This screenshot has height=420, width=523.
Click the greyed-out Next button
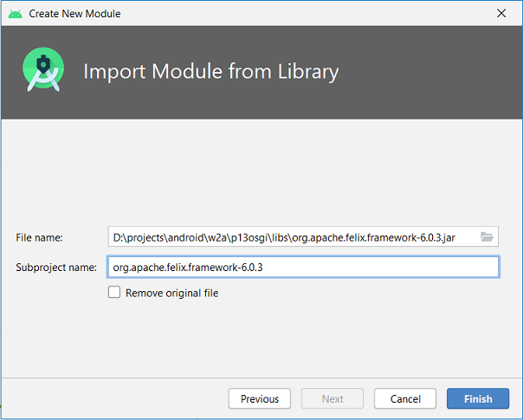(333, 398)
